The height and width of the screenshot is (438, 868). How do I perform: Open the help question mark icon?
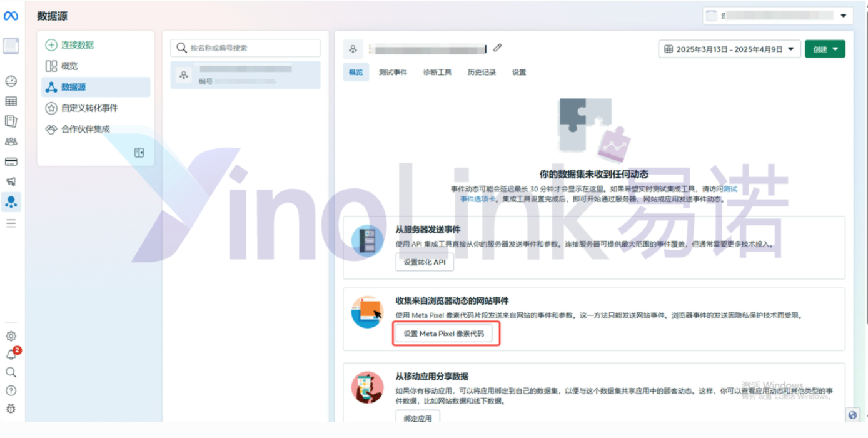11,390
